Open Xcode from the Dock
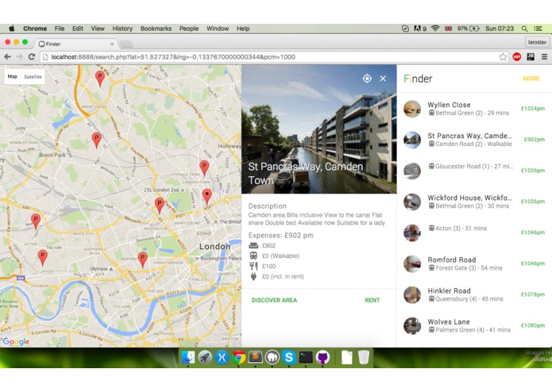 tap(222, 358)
